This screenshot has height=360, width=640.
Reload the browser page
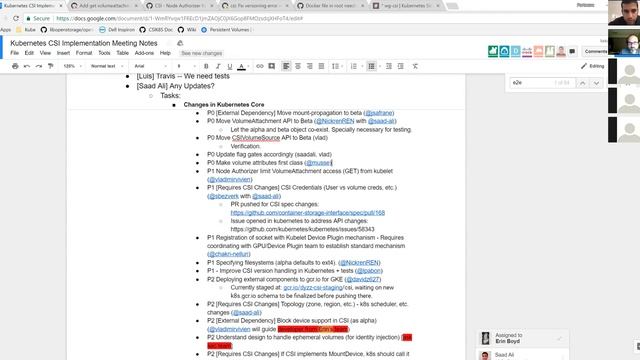[x=16, y=18]
